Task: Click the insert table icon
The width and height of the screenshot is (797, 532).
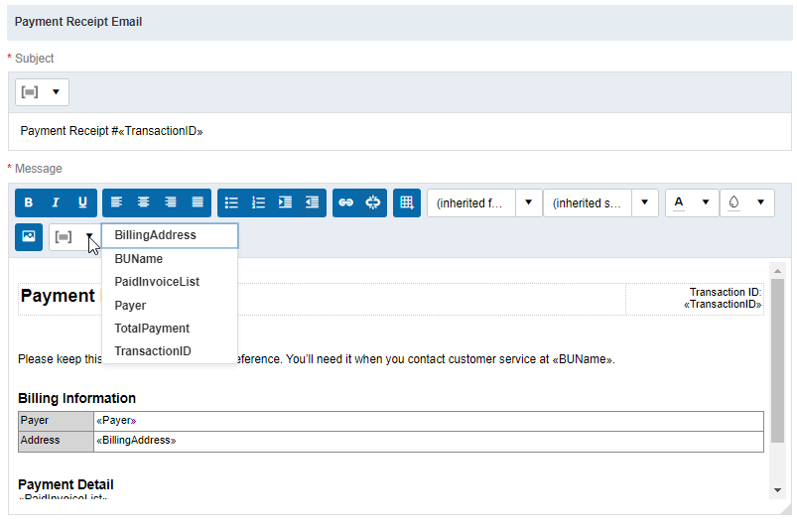Action: pos(406,202)
